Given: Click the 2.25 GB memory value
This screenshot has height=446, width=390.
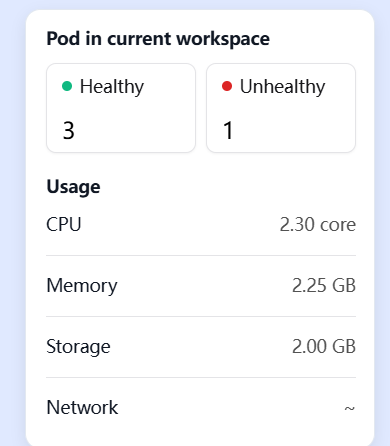Looking at the screenshot, I should pos(324,285).
